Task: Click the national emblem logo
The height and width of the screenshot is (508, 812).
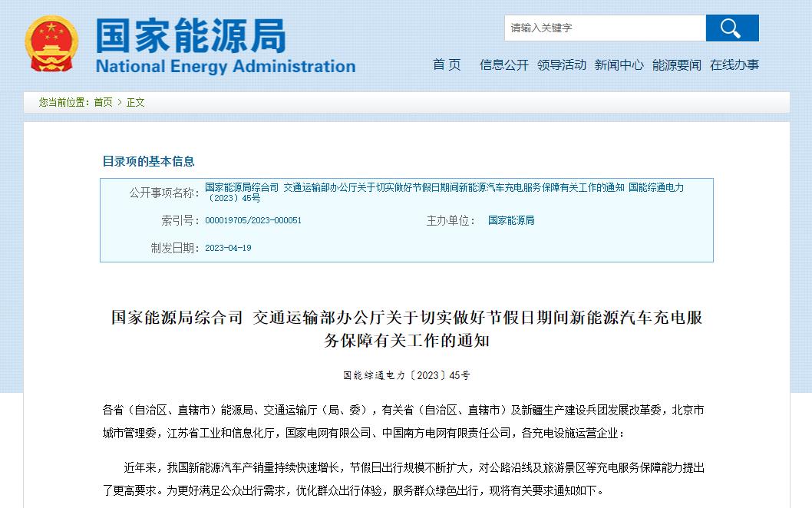Action: tap(51, 44)
